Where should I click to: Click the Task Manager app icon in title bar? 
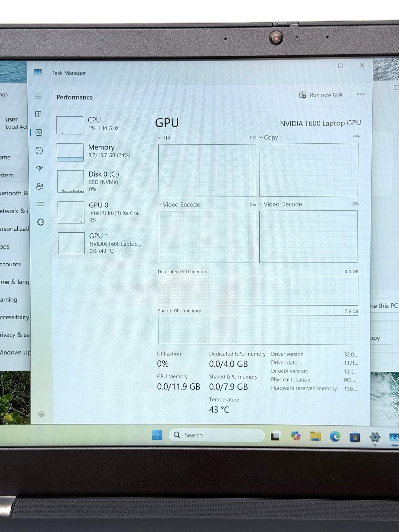click(38, 72)
